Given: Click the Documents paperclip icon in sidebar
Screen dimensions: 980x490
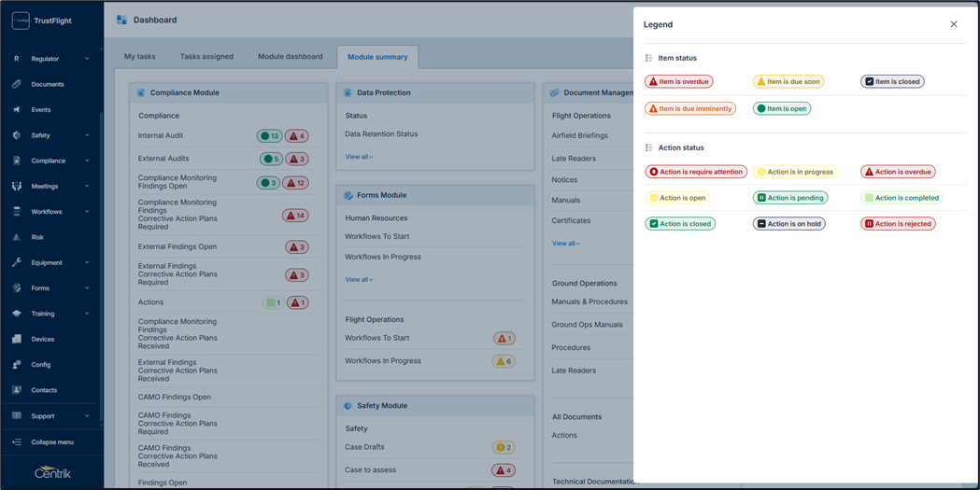Looking at the screenshot, I should click(17, 84).
